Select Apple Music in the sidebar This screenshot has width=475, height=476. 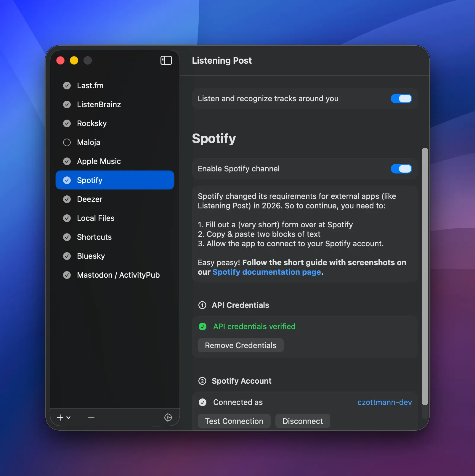tap(99, 161)
